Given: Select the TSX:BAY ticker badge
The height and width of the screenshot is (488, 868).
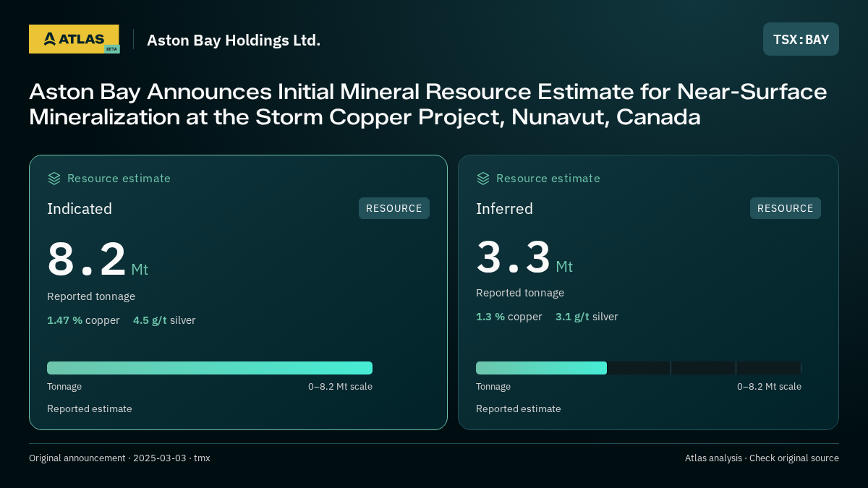Looking at the screenshot, I should [801, 39].
